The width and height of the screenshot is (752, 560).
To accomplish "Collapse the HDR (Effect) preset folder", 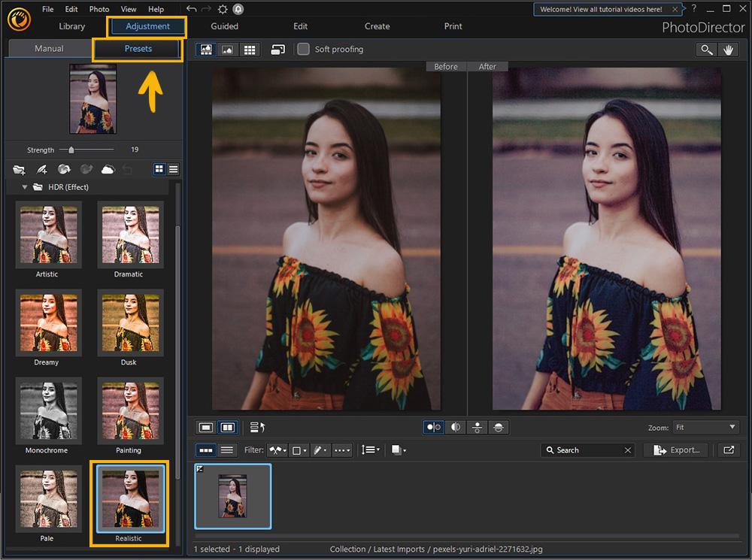I will 25,186.
